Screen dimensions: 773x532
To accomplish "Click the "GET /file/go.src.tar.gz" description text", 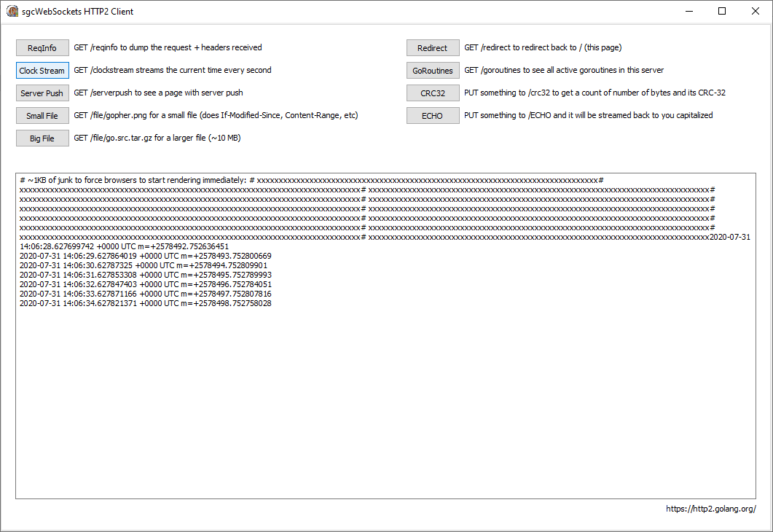I will click(x=157, y=138).
